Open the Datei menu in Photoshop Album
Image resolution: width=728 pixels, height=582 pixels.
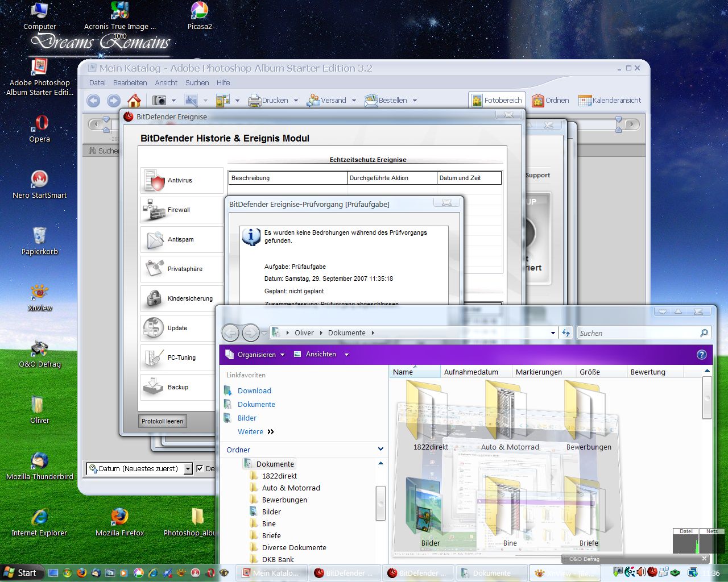pos(97,83)
